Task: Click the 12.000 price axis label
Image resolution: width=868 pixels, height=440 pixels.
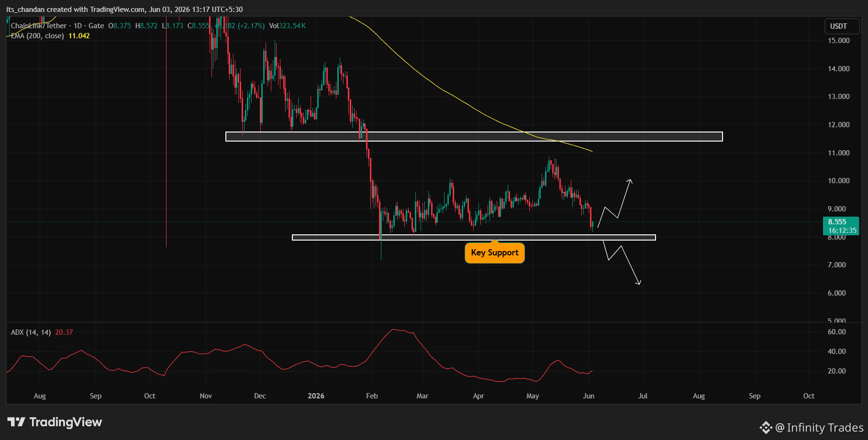Action: click(x=839, y=125)
